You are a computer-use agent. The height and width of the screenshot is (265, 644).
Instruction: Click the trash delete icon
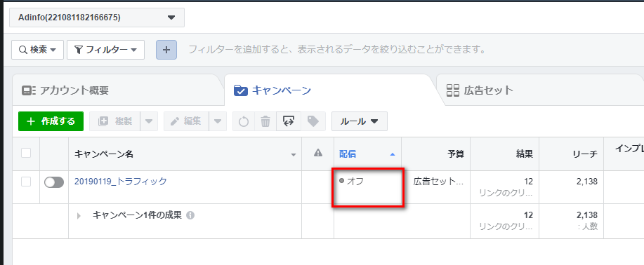[265, 121]
